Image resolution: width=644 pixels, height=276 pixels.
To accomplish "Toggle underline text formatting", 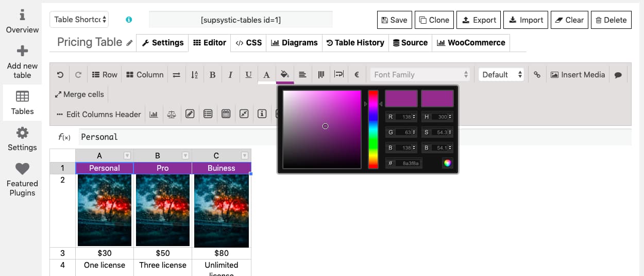I will [x=248, y=75].
